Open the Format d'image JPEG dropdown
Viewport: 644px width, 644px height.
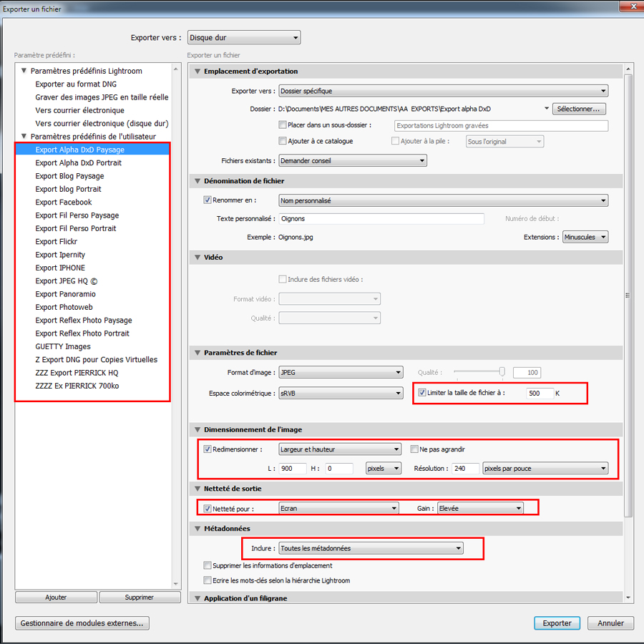341,372
